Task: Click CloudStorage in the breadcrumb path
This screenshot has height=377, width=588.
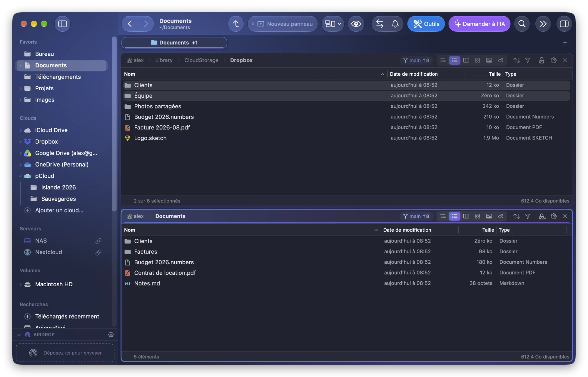Action: coord(201,60)
